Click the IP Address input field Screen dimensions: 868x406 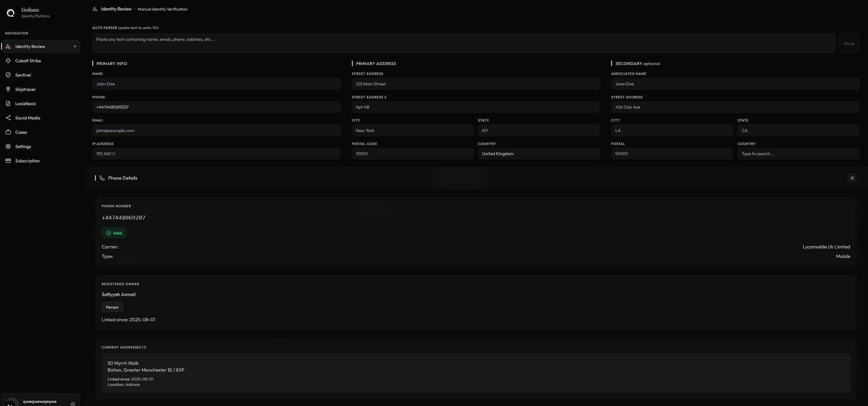216,154
